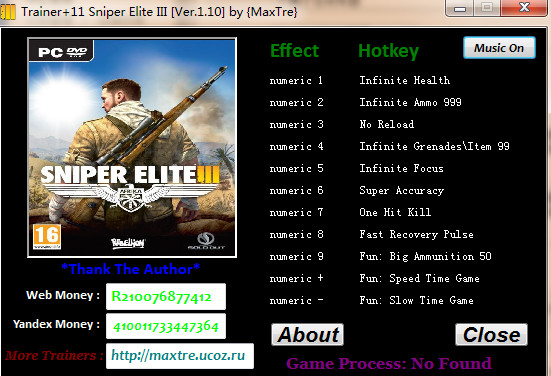
Task: Select the Yandex Money number field
Action: pos(166,326)
